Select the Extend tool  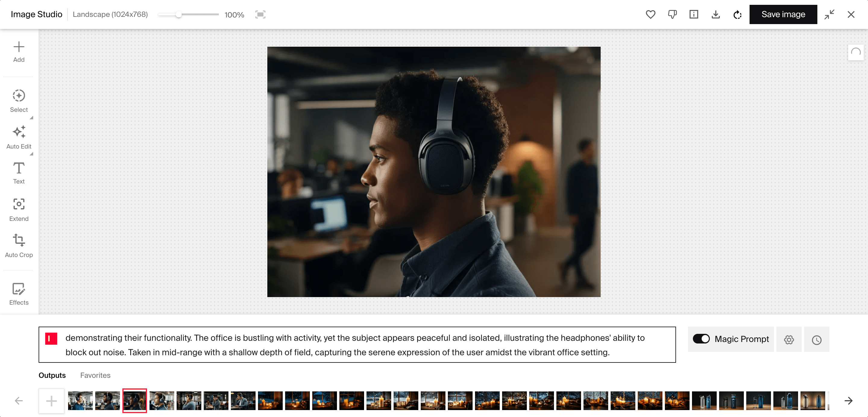pos(19,209)
